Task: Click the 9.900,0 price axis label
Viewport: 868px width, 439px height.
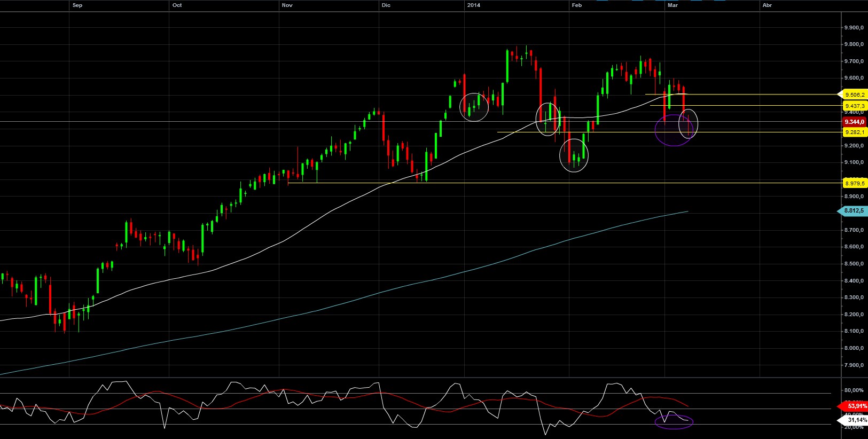Action: pyautogui.click(x=854, y=28)
